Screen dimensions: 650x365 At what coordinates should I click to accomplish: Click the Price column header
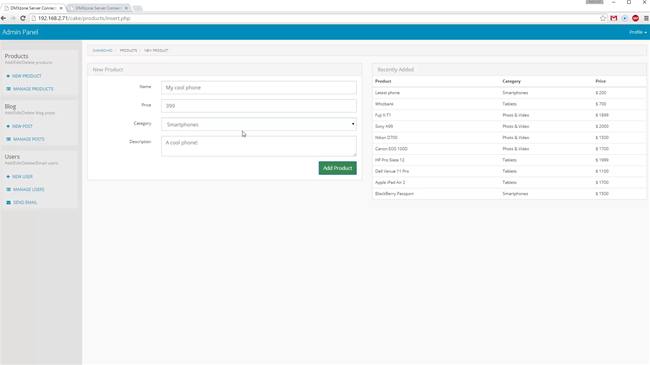coord(601,81)
